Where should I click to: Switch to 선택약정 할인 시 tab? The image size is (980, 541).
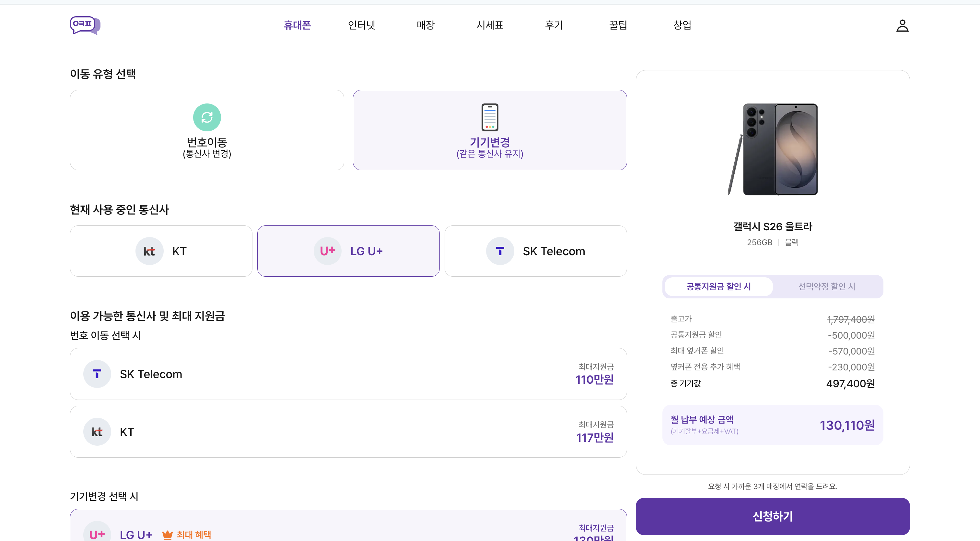[x=827, y=286]
